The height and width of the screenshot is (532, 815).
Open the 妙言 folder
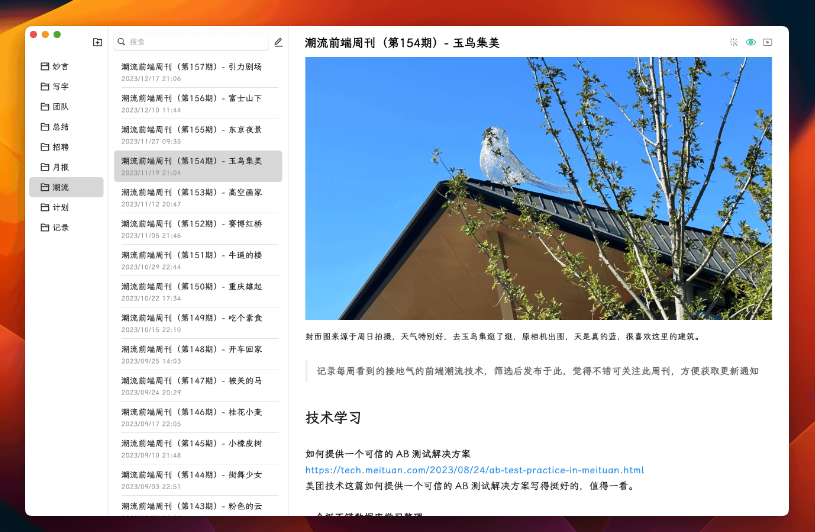(66, 66)
